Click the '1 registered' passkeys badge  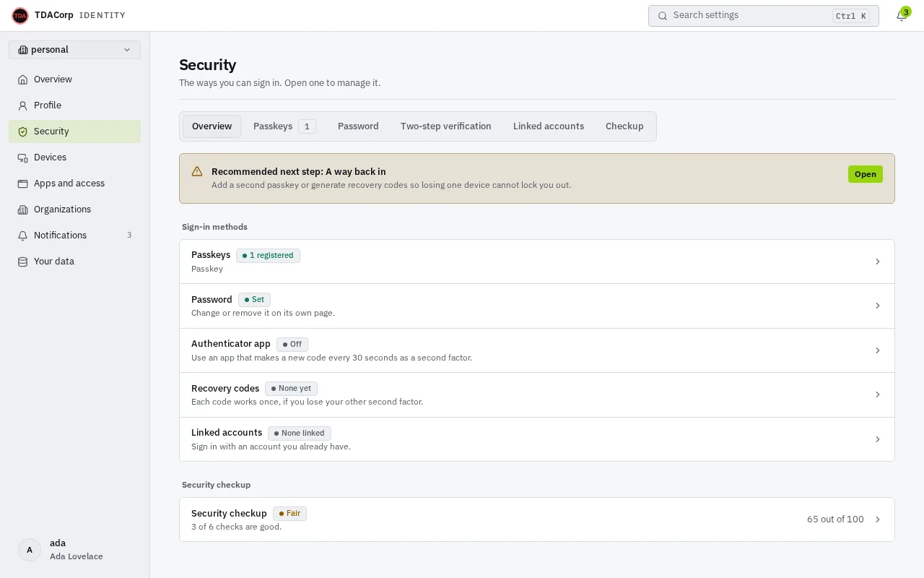(268, 255)
